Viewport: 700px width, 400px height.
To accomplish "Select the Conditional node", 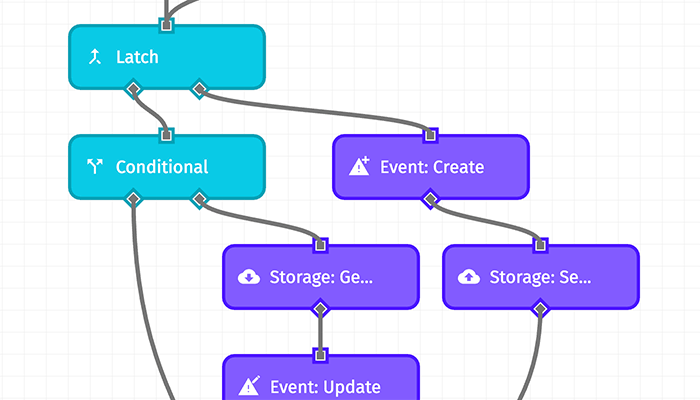I will (x=167, y=167).
